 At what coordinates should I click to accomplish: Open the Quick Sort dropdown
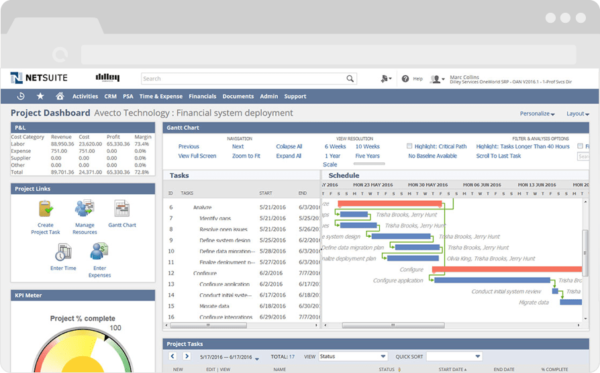pyautogui.click(x=454, y=357)
